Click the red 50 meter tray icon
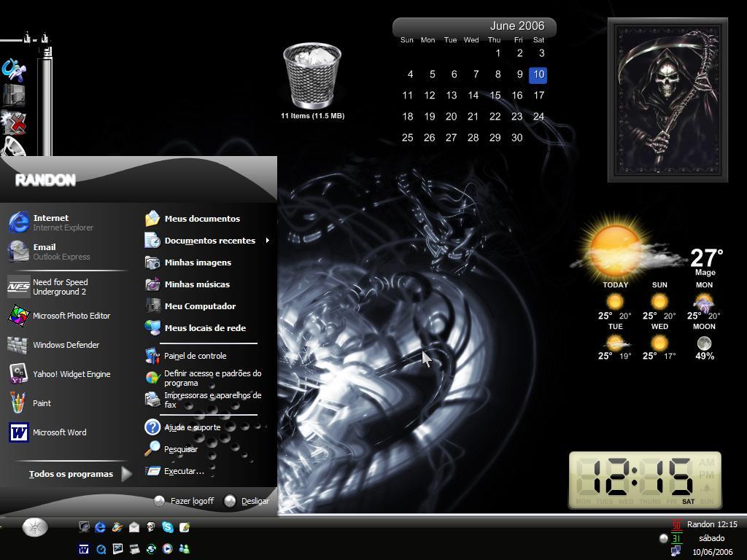This screenshot has height=560, width=747. click(x=676, y=525)
